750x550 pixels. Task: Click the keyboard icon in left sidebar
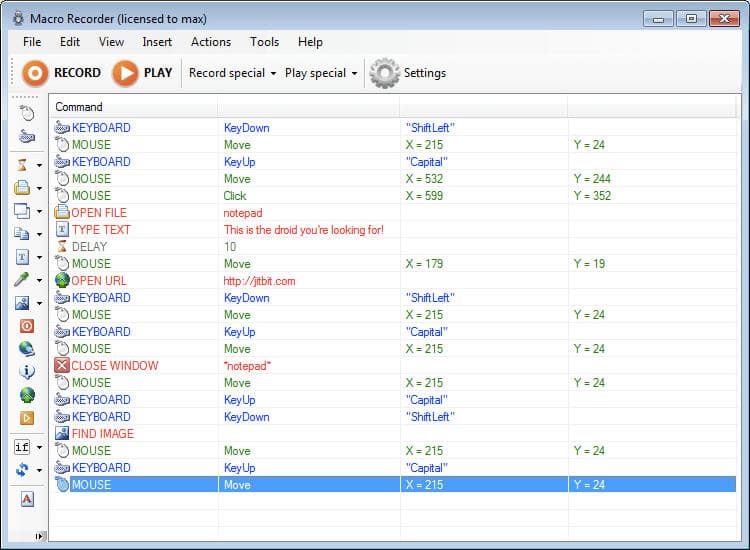tap(26, 137)
